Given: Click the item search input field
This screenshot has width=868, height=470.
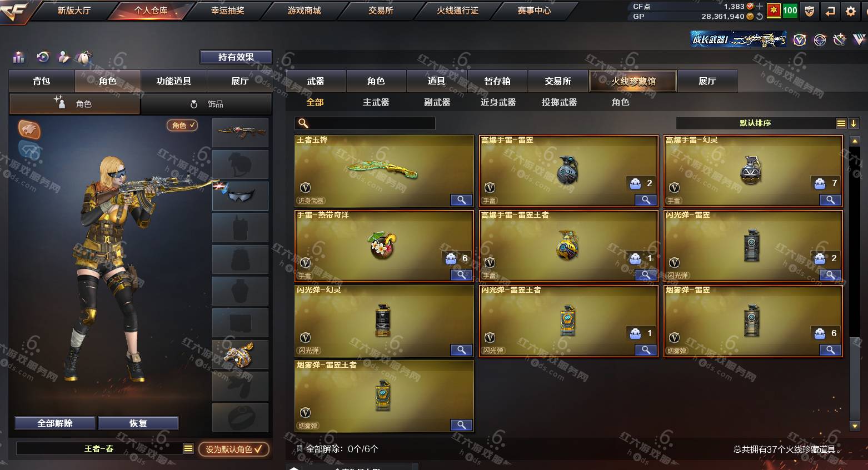Looking at the screenshot, I should point(365,123).
